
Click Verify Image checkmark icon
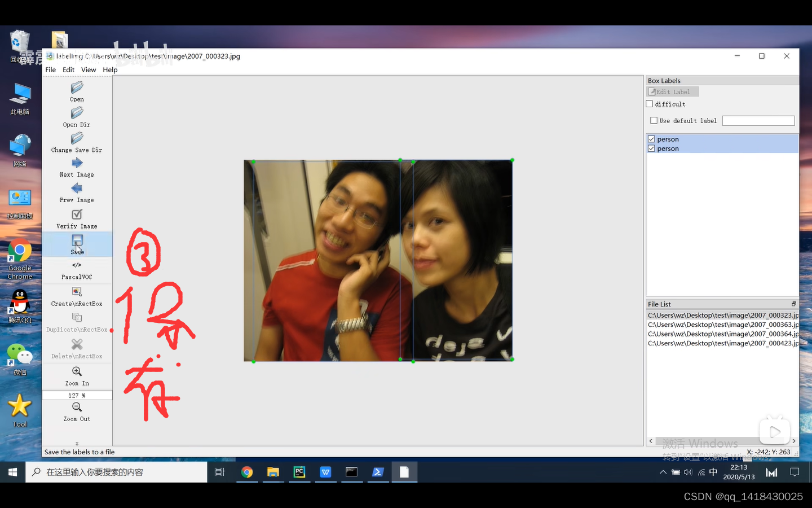pos(77,214)
